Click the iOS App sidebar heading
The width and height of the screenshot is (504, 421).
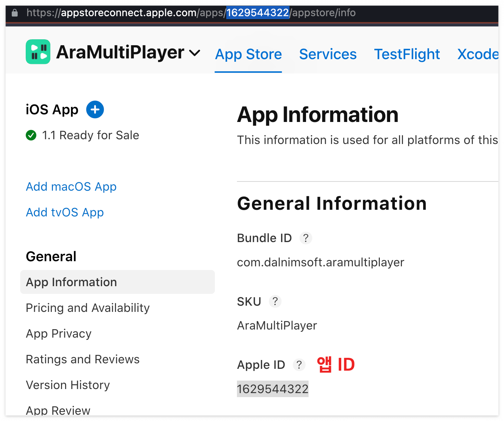(52, 109)
